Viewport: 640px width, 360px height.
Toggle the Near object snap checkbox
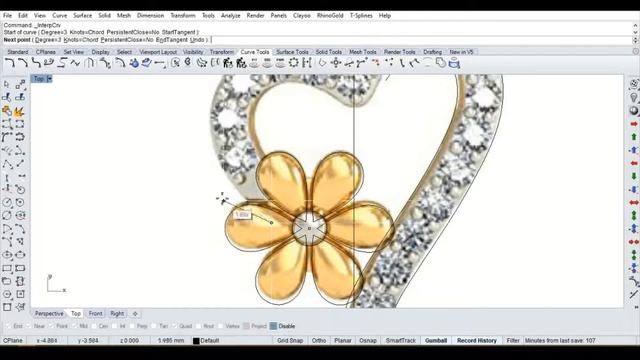tap(29, 326)
